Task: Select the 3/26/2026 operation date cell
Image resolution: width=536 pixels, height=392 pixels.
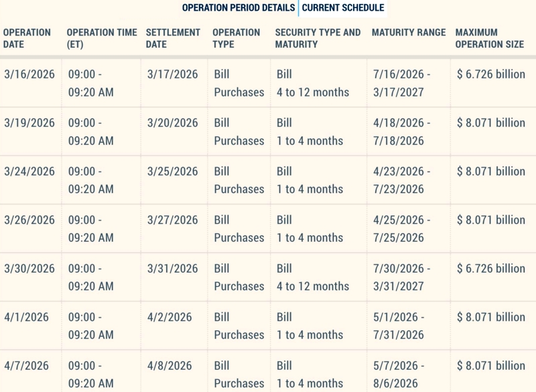Action: (x=29, y=220)
